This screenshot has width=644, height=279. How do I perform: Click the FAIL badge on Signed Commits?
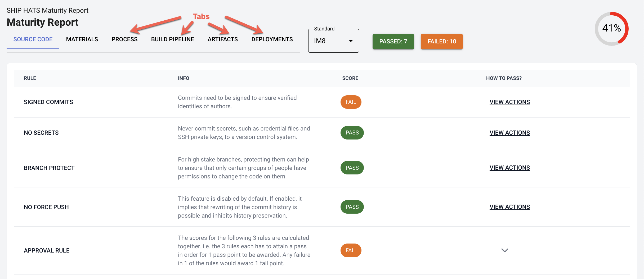(x=351, y=102)
